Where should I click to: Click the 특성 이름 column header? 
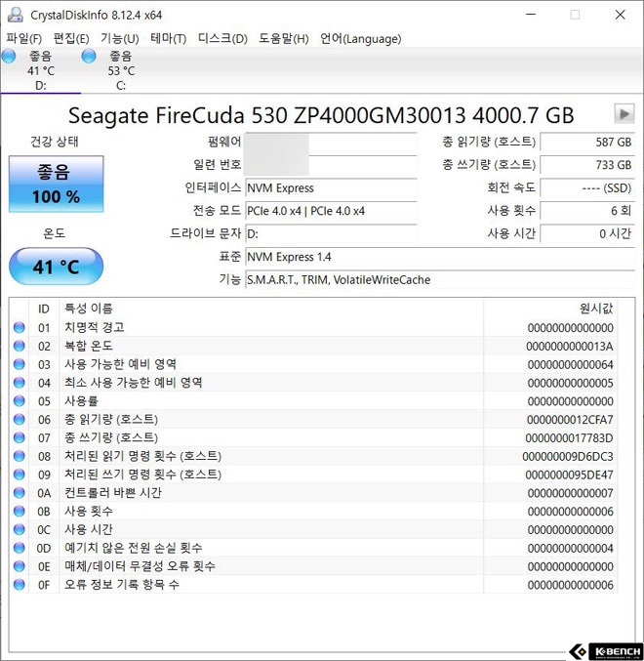[271, 309]
